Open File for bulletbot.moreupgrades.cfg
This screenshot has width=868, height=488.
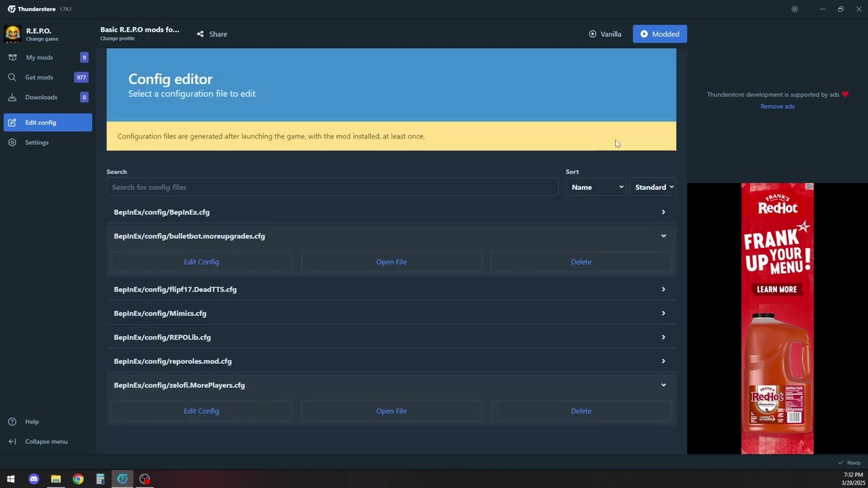[391, 262]
